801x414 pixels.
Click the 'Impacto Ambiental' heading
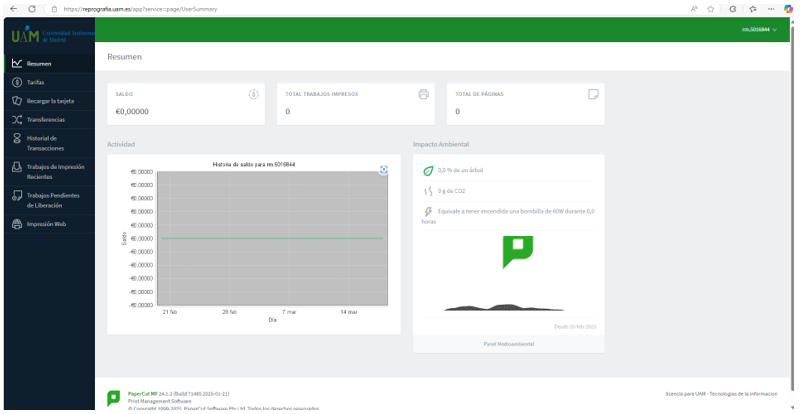click(441, 145)
